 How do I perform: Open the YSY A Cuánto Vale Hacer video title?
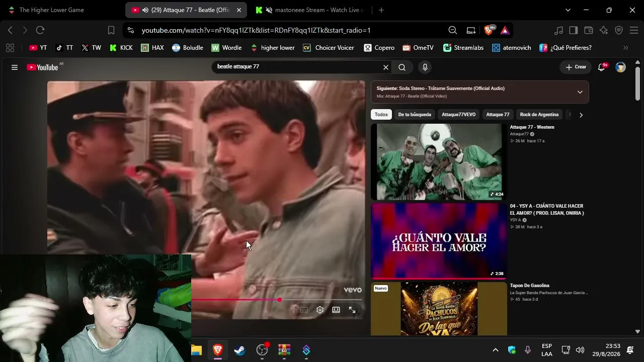(x=547, y=210)
